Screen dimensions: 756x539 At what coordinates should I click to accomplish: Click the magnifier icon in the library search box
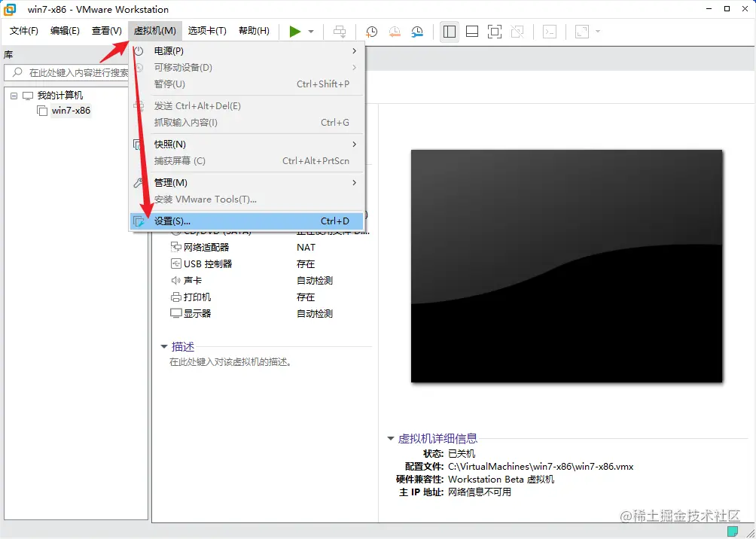(17, 72)
